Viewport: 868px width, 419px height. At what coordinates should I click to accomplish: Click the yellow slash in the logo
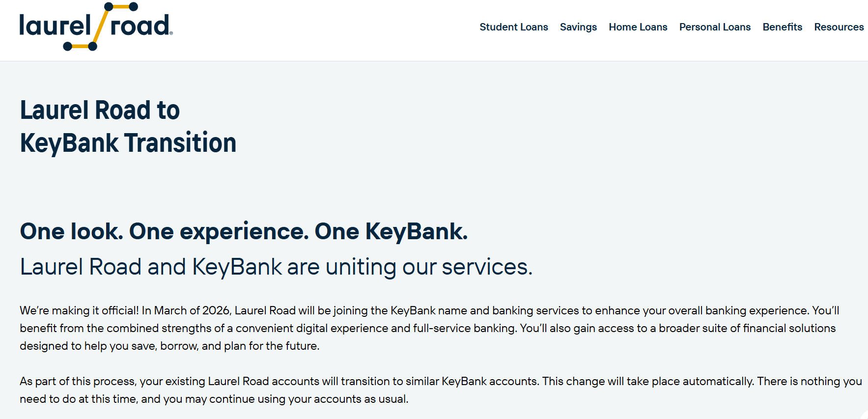[x=101, y=27]
